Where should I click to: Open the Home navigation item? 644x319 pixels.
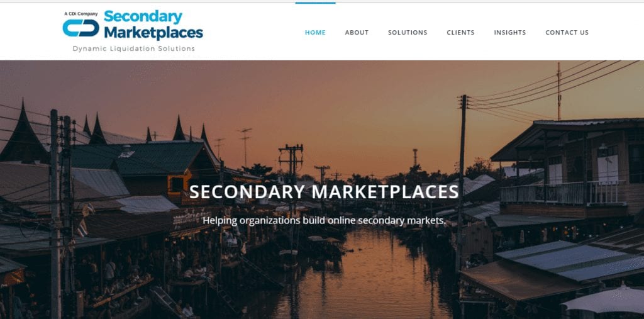[x=315, y=33]
